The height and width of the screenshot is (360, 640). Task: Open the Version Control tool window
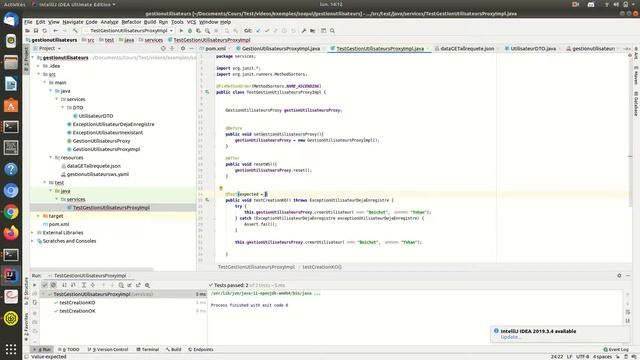[108, 350]
